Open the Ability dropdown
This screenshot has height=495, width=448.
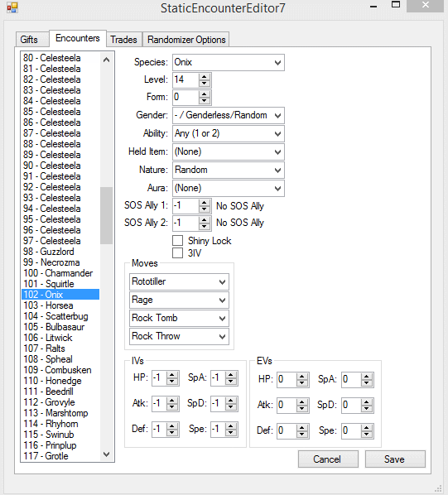(x=229, y=133)
